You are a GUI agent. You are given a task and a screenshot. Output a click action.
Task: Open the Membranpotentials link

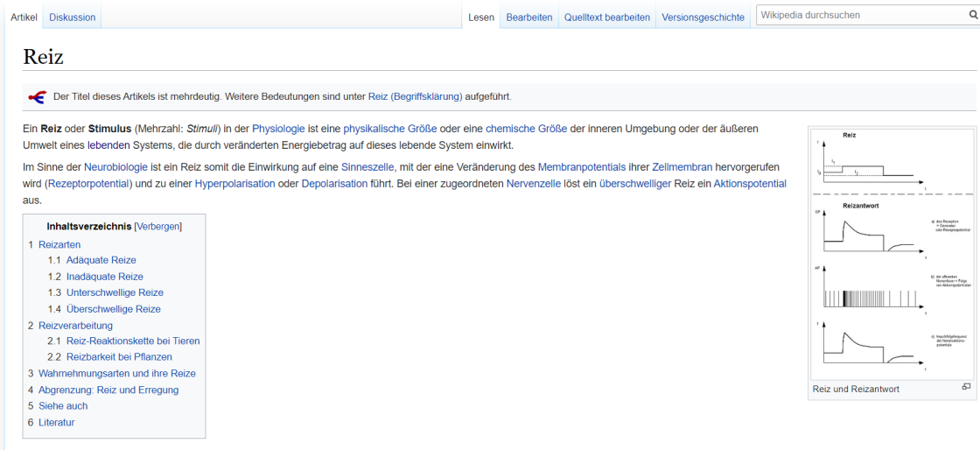pos(581,167)
